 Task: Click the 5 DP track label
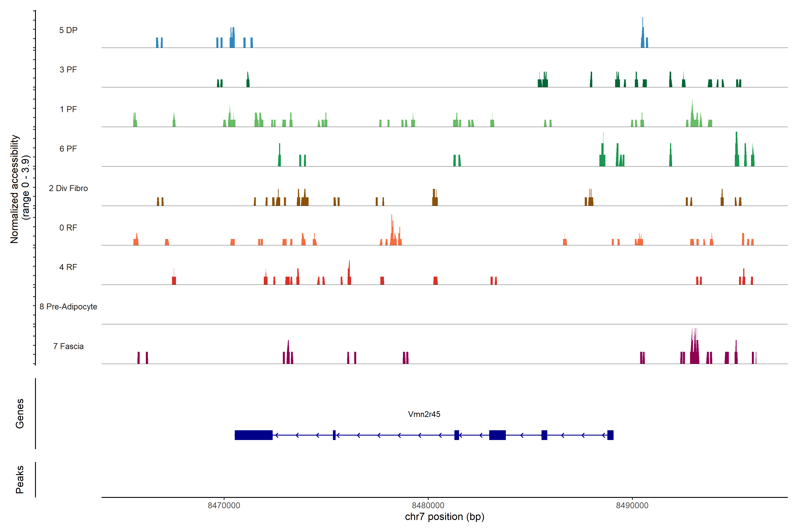pos(68,30)
